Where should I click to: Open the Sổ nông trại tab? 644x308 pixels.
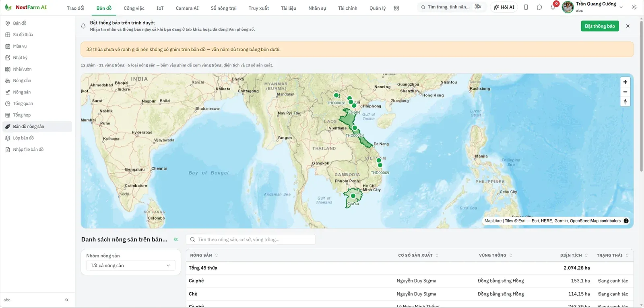pyautogui.click(x=223, y=8)
